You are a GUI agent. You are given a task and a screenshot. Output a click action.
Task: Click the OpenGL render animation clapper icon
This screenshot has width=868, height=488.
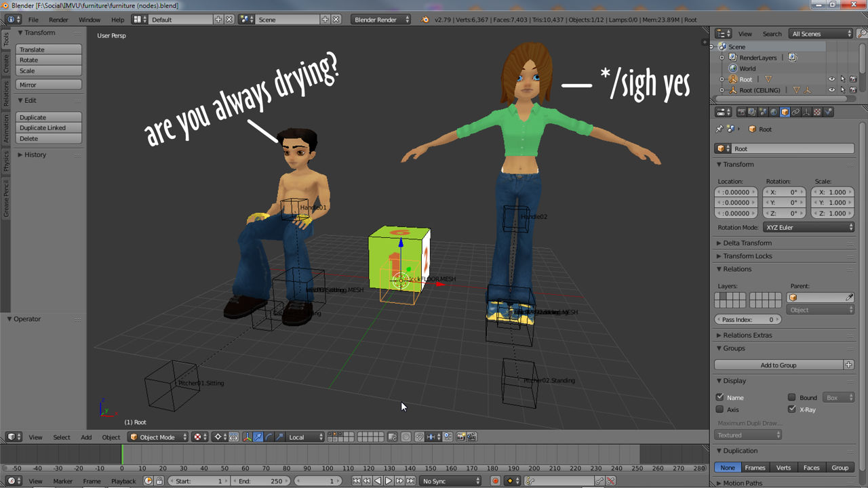pos(472,437)
